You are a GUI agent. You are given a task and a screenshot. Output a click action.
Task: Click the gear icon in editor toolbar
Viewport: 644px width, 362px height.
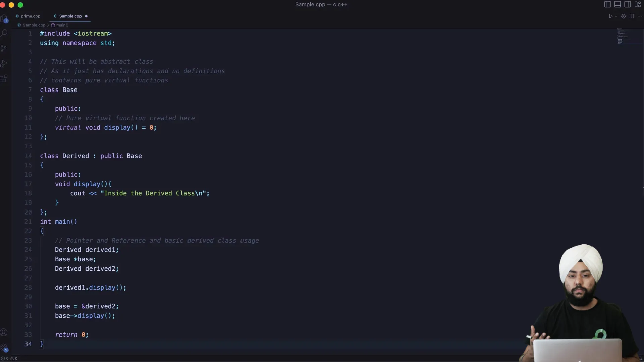tap(623, 16)
